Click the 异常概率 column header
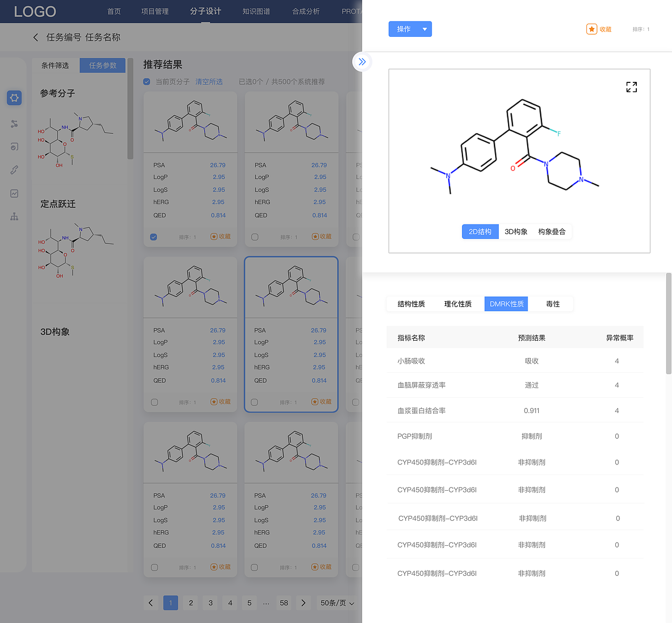This screenshot has height=623, width=672. point(619,338)
